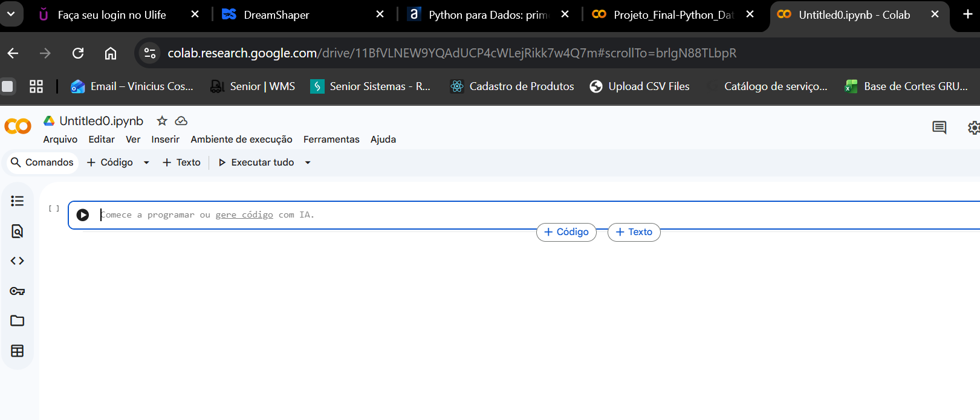The height and width of the screenshot is (420, 980).
Task: Run the code cell with play button
Action: point(83,215)
